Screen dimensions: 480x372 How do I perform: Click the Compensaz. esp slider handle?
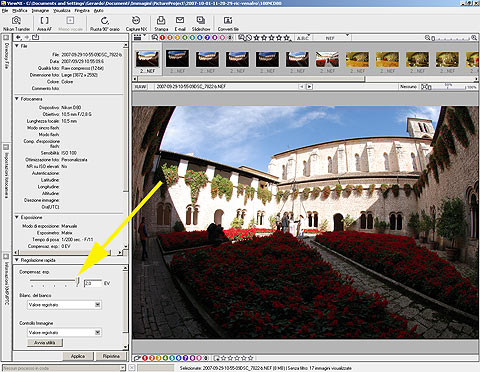tap(78, 281)
